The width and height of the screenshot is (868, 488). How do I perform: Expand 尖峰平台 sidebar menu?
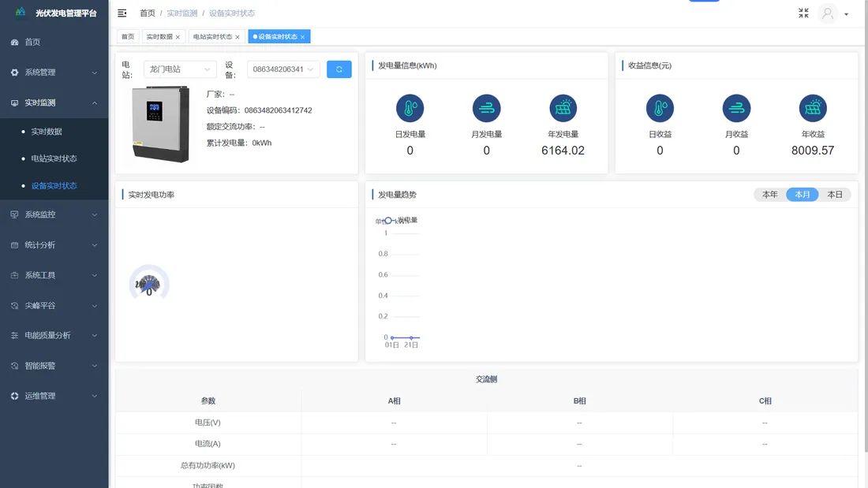(x=54, y=305)
